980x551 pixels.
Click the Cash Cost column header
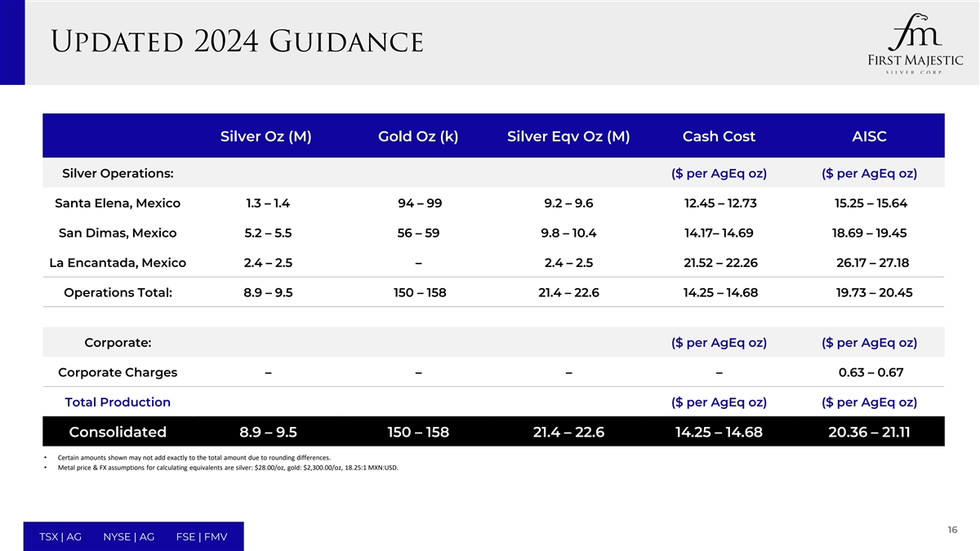719,136
